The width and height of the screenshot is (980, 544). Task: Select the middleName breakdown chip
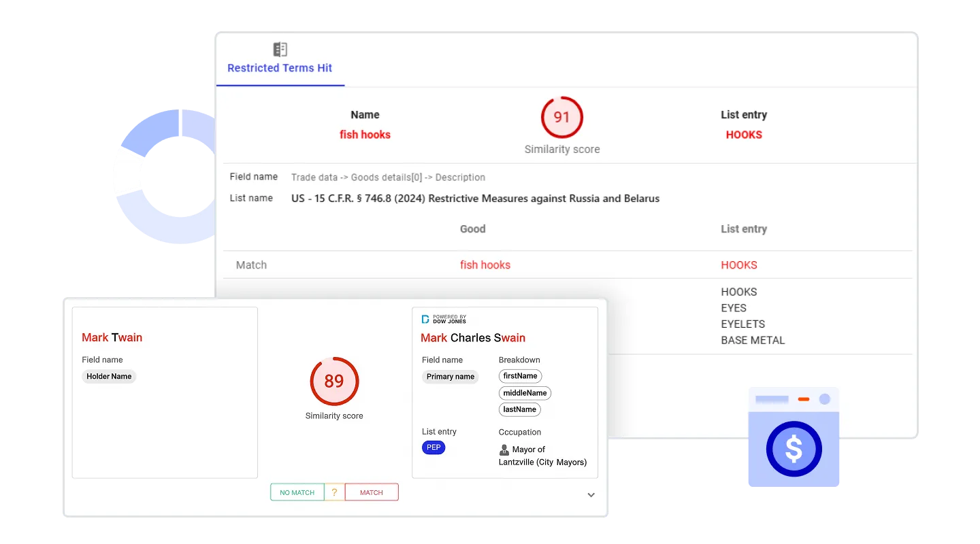click(x=525, y=393)
